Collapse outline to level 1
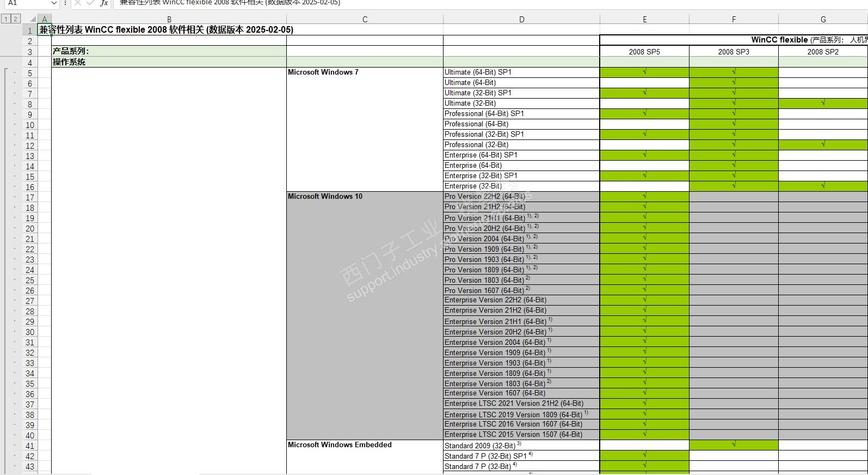The height and width of the screenshot is (475, 868). point(6,19)
